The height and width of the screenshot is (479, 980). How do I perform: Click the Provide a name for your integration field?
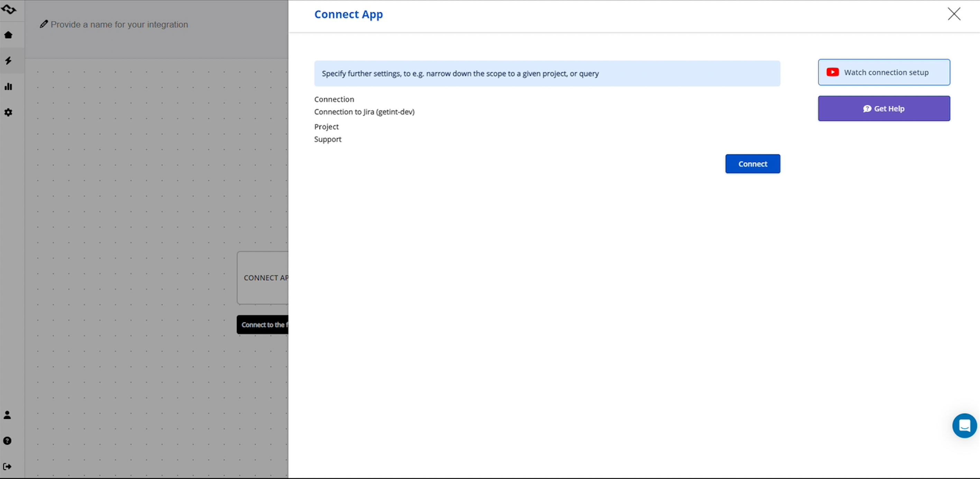(119, 25)
